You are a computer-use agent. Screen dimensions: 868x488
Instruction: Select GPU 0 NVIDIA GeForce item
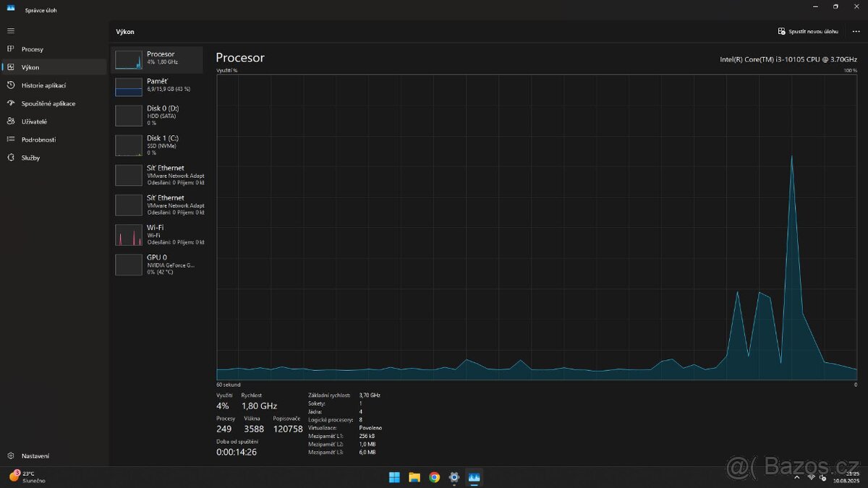[x=158, y=265]
